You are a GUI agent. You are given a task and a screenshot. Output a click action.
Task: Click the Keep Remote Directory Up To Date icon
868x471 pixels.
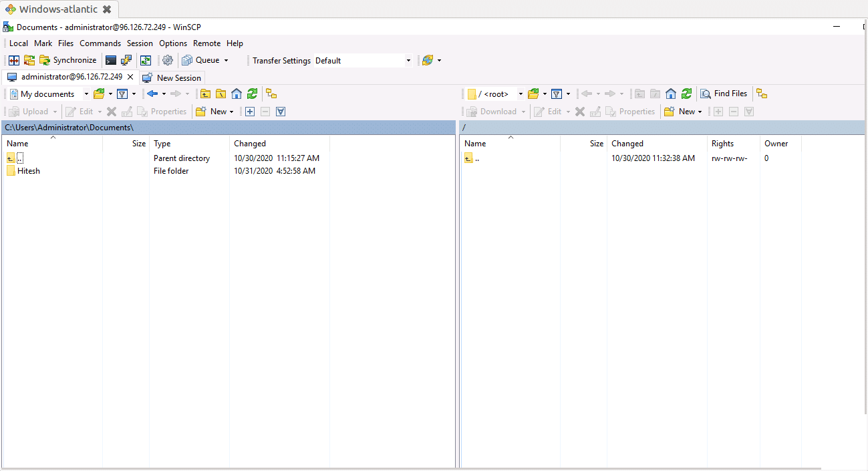(x=146, y=60)
